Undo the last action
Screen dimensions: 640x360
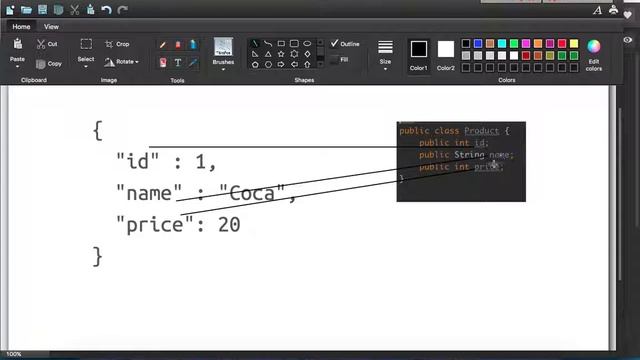pos(107,10)
